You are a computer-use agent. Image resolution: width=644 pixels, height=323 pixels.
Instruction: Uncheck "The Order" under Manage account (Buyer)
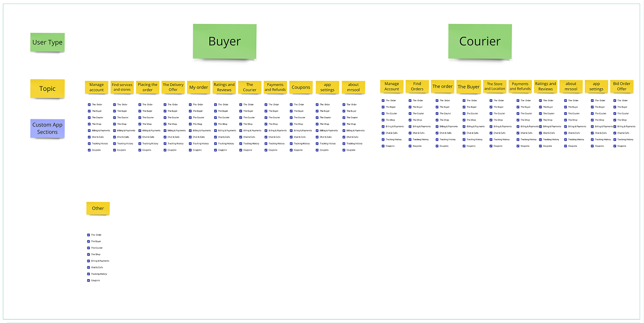89,104
